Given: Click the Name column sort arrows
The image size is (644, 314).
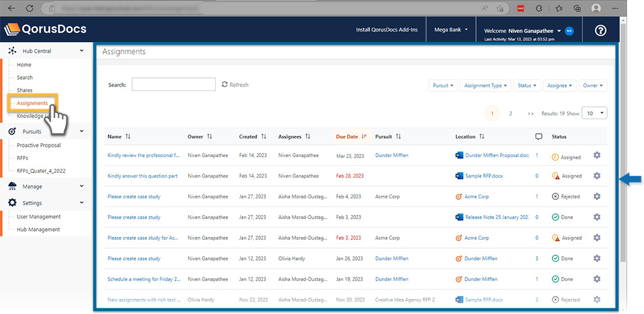Looking at the screenshot, I should pyautogui.click(x=129, y=136).
